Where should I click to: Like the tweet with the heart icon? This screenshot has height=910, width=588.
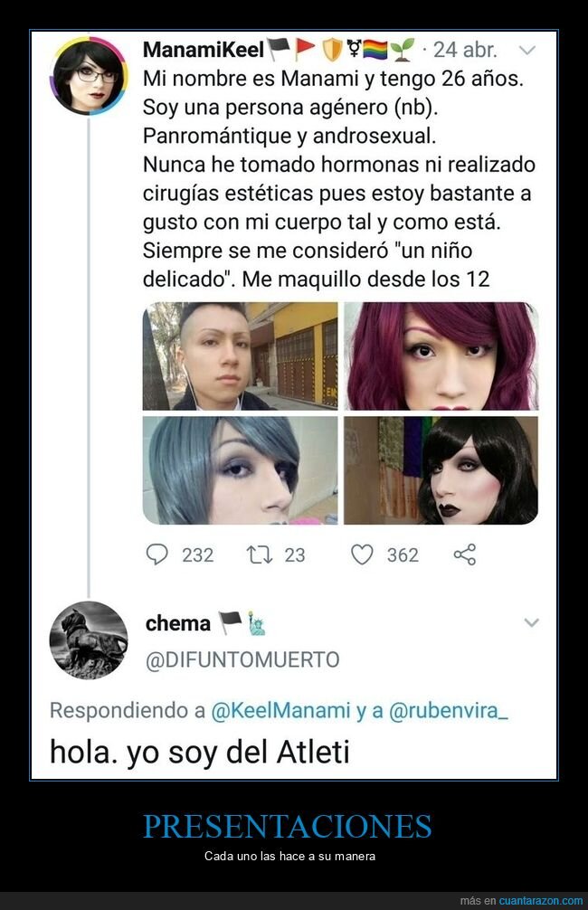[x=362, y=555]
